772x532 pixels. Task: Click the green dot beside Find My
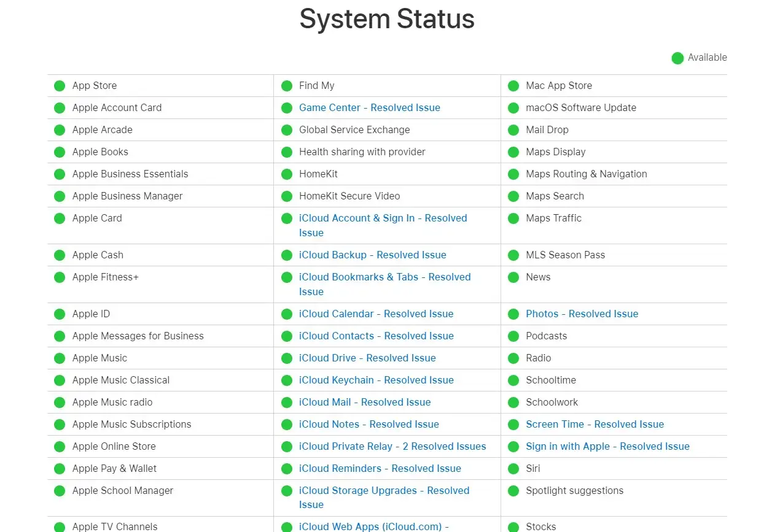tap(287, 86)
